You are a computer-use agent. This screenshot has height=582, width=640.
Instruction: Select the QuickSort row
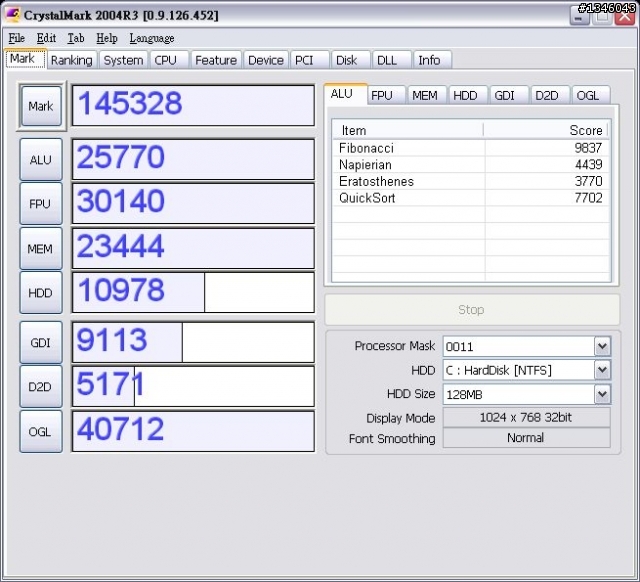pos(471,198)
